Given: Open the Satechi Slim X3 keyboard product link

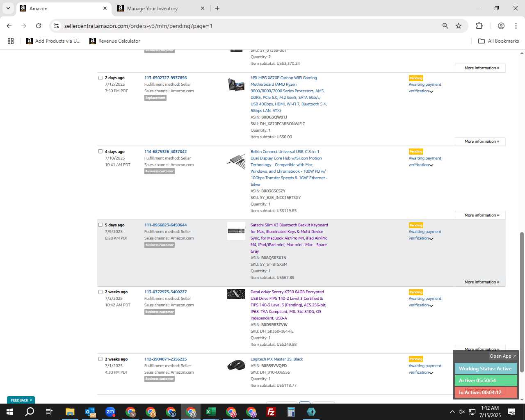Looking at the screenshot, I should click(289, 238).
